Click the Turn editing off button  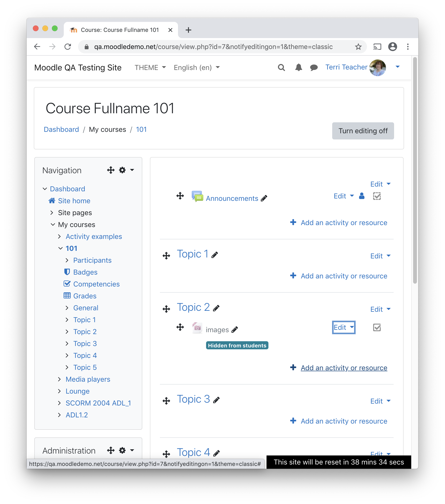coord(363,131)
